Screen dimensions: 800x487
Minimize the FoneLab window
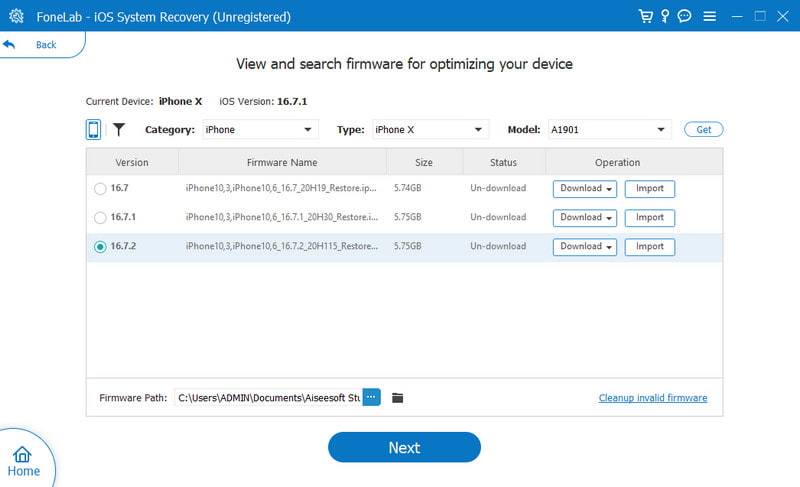pyautogui.click(x=737, y=16)
